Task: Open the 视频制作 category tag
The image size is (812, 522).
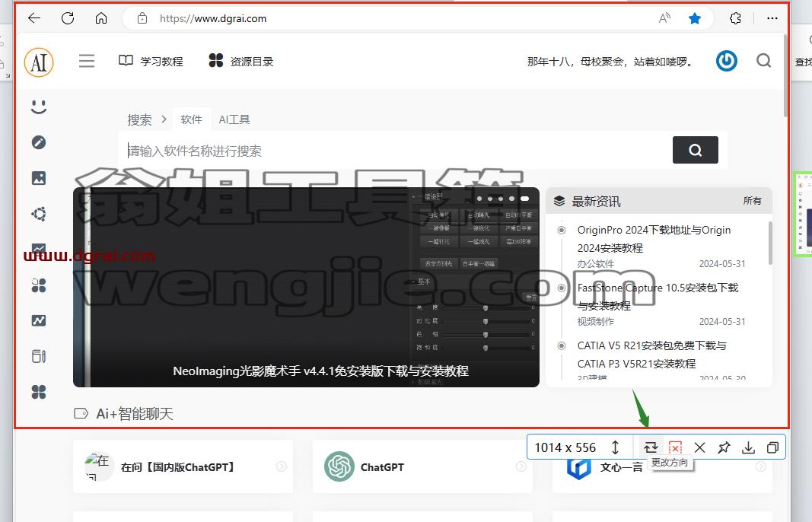Action: click(x=596, y=322)
